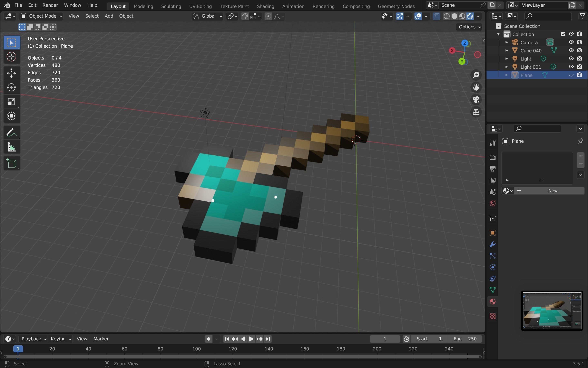Switch to the Shading workspace tab
The height and width of the screenshot is (368, 588).
coord(265,6)
